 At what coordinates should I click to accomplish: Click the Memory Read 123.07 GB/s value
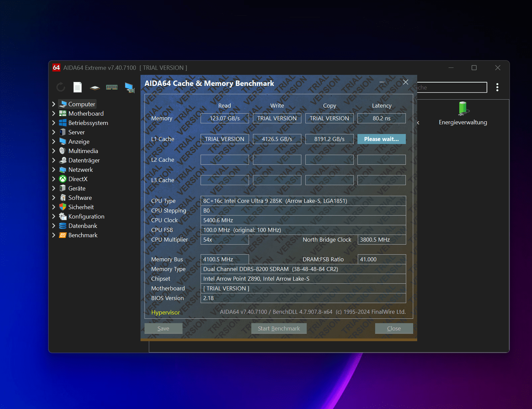(x=225, y=118)
